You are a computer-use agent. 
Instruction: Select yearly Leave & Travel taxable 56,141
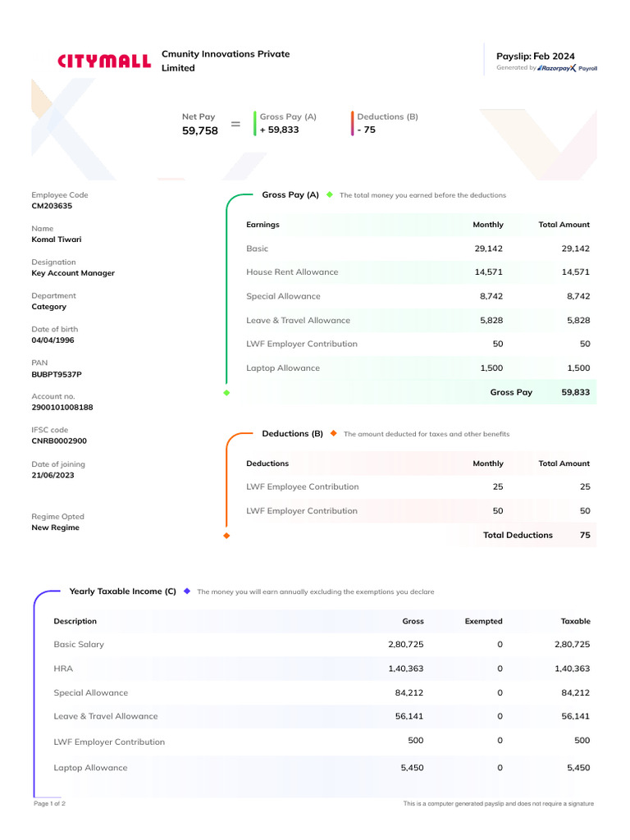[575, 716]
